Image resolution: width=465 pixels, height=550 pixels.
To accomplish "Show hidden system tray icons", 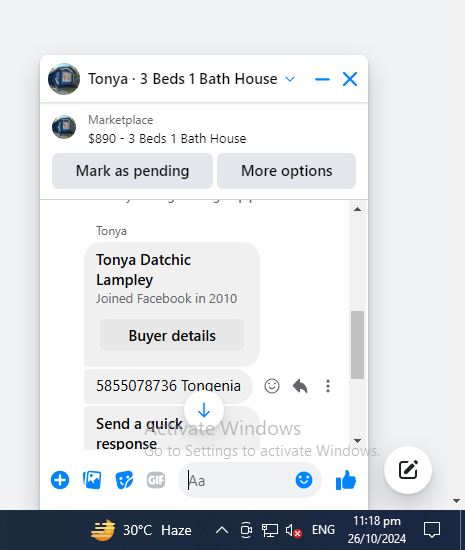I will click(222, 530).
